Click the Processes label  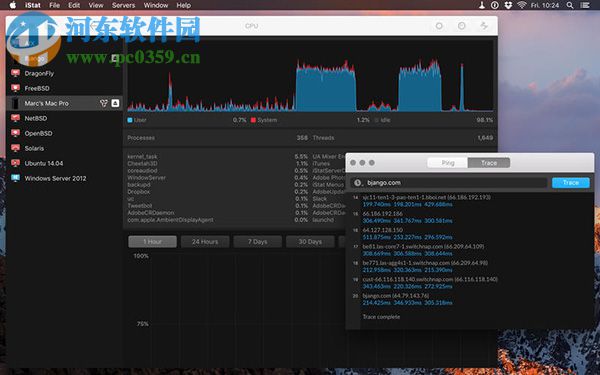(x=141, y=138)
